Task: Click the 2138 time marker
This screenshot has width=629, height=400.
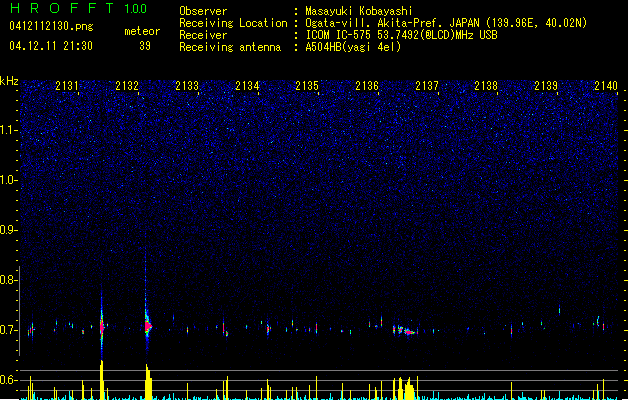Action: (x=486, y=85)
